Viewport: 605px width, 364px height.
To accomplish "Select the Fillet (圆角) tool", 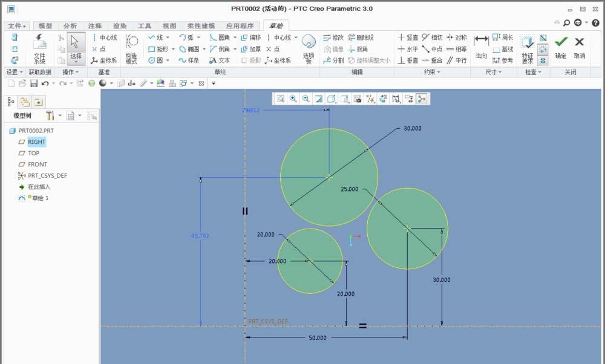I will tap(225, 37).
